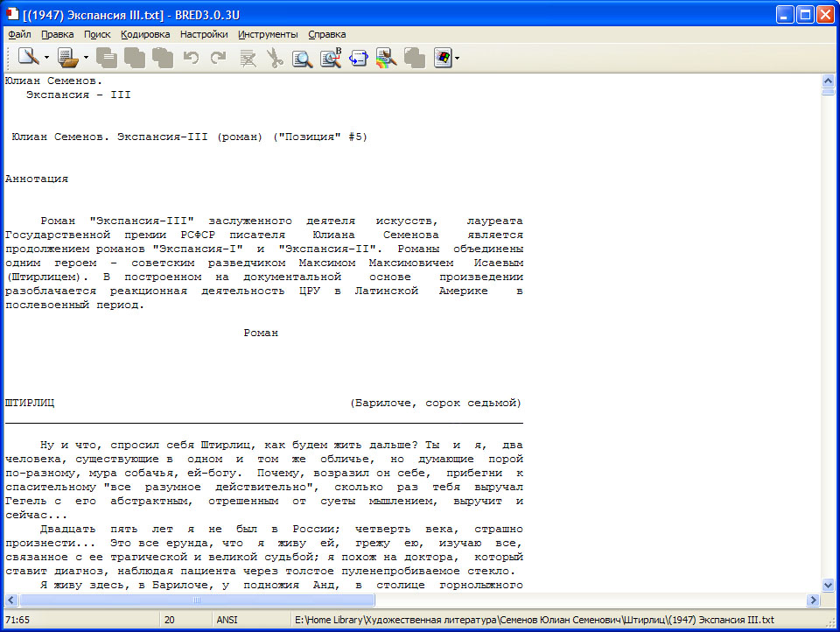Image resolution: width=840 pixels, height=632 pixels.
Task: Click the text (Барилоче, сорок седьмой)
Action: pos(436,403)
